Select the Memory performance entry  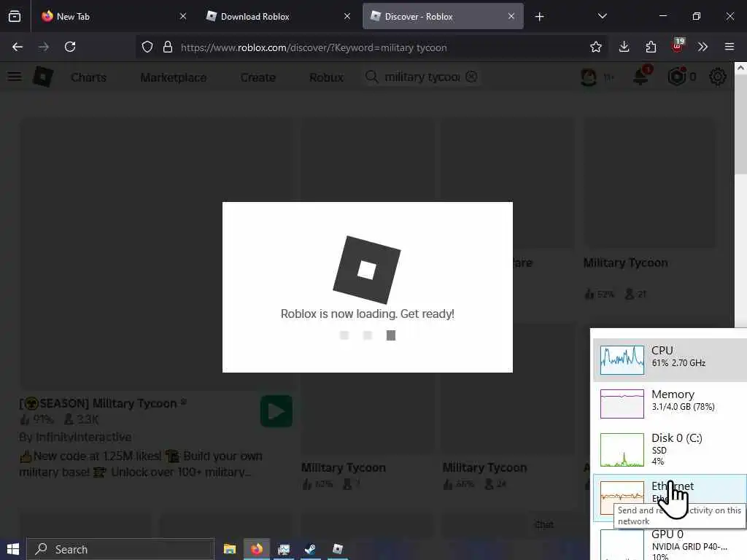click(x=670, y=402)
